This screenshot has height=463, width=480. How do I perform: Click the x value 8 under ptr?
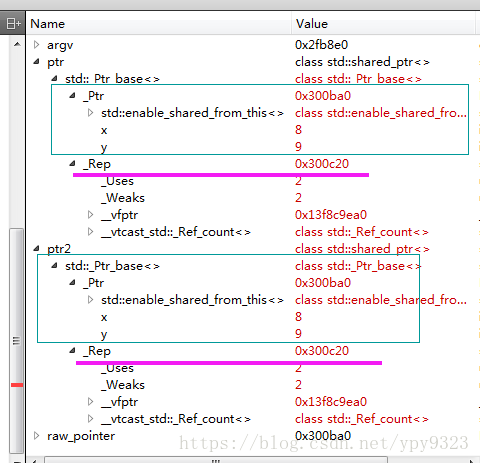[x=298, y=130]
